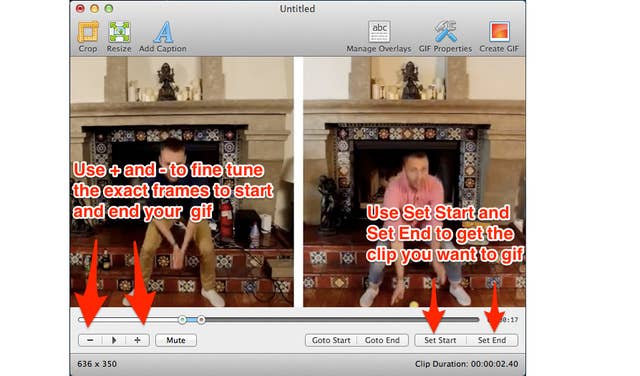The height and width of the screenshot is (376, 640).
Task: Click the right end handle on timeline
Action: click(201, 320)
